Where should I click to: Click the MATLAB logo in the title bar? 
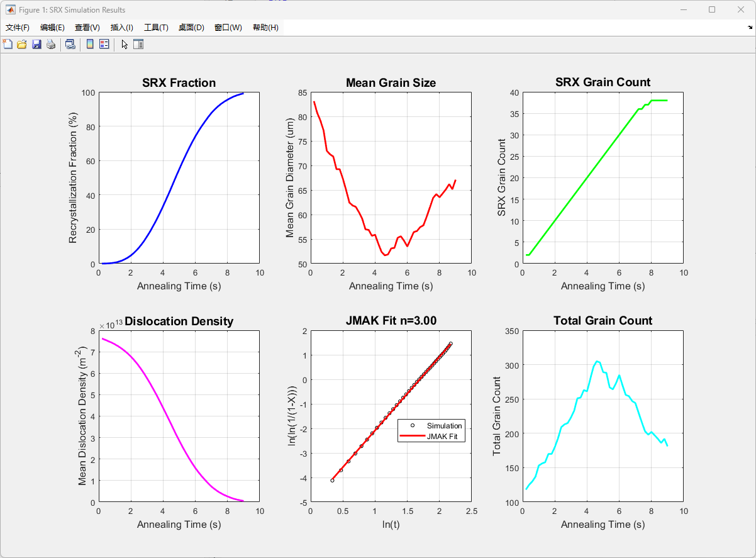tap(10, 9)
